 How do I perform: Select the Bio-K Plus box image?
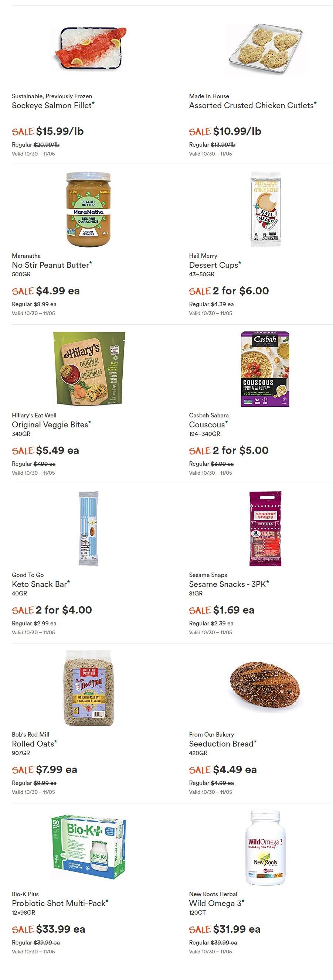coord(88,847)
